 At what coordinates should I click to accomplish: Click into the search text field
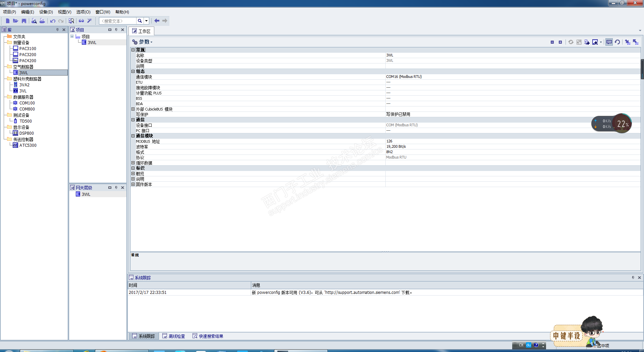tap(118, 21)
